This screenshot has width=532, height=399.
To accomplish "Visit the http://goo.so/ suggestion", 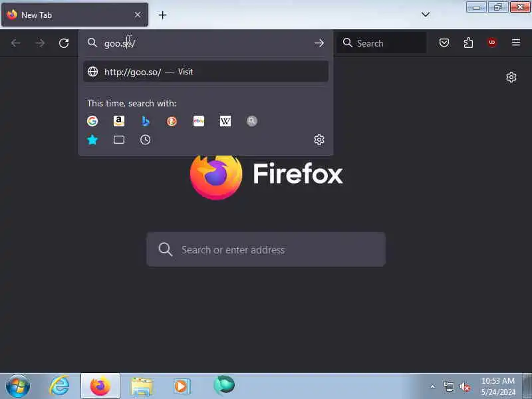I will [x=205, y=72].
